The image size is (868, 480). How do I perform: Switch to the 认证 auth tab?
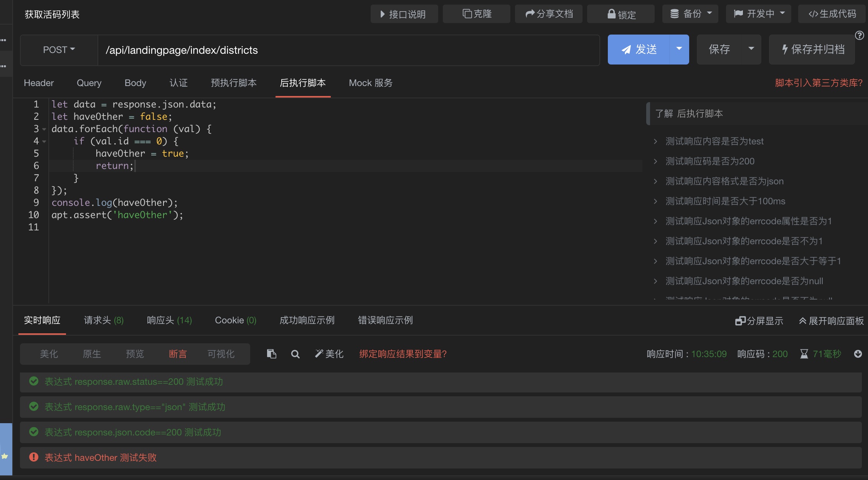(178, 83)
